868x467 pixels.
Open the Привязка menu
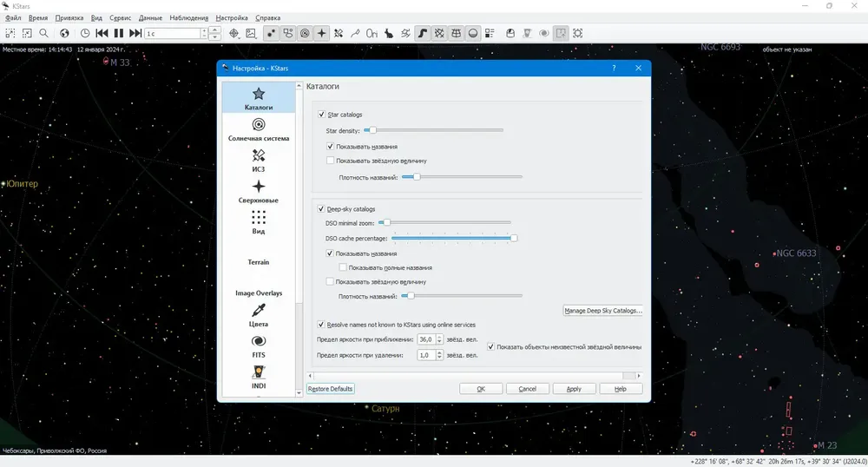tap(69, 17)
